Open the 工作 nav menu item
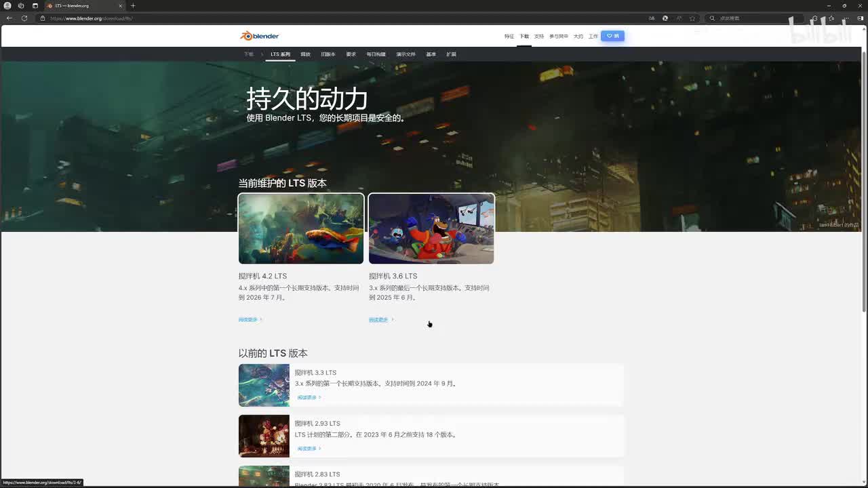The height and width of the screenshot is (488, 868). coord(593,37)
